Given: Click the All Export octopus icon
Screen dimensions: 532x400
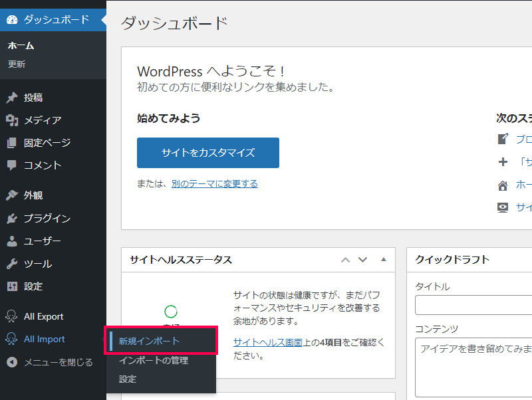Looking at the screenshot, I should [11, 316].
